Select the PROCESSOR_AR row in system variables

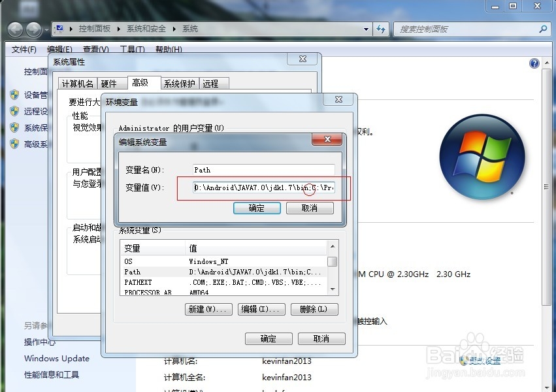point(223,292)
